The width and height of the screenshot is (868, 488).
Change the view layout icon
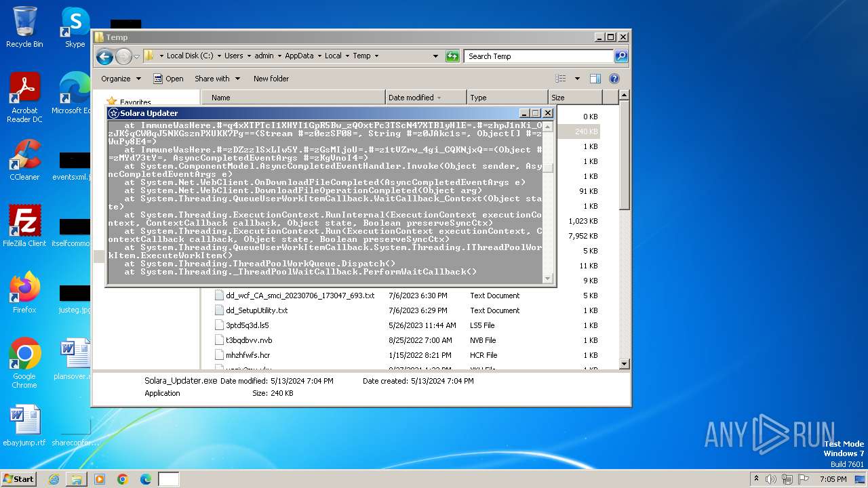561,79
